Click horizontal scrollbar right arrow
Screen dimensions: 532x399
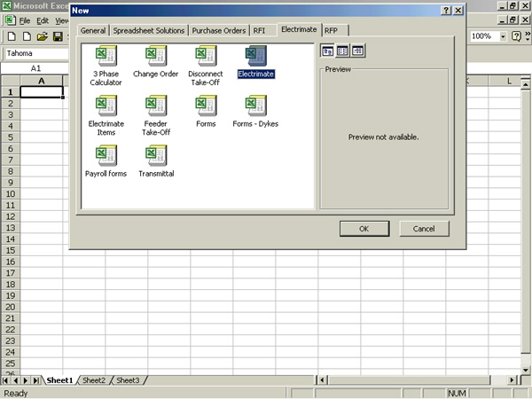pos(512,380)
